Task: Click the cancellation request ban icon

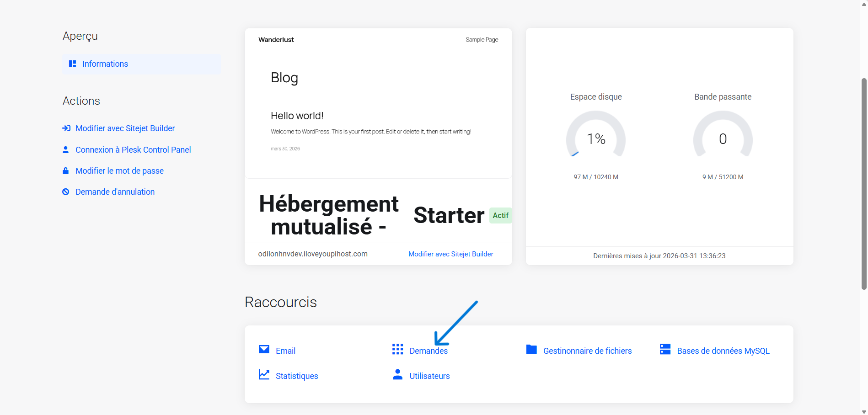Action: (66, 192)
